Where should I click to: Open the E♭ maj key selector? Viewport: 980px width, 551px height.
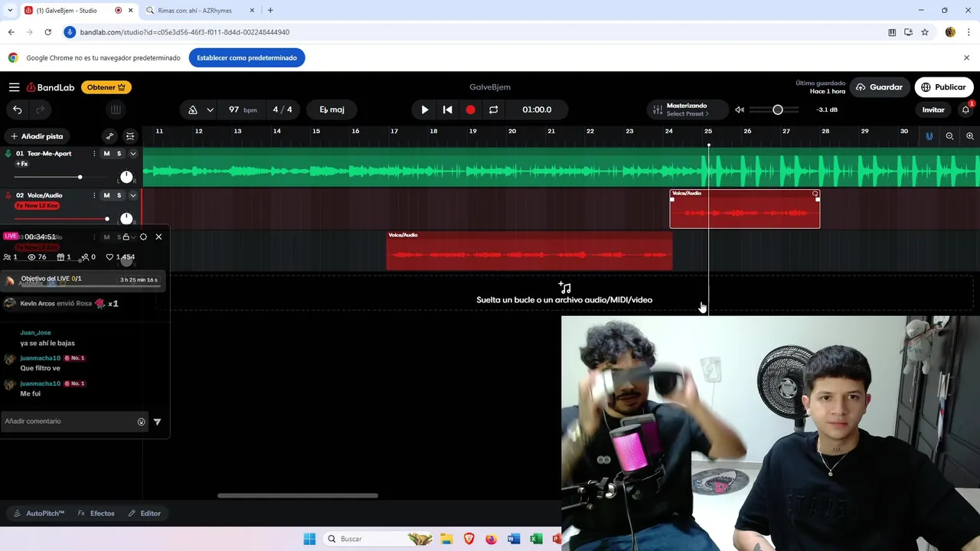(332, 109)
